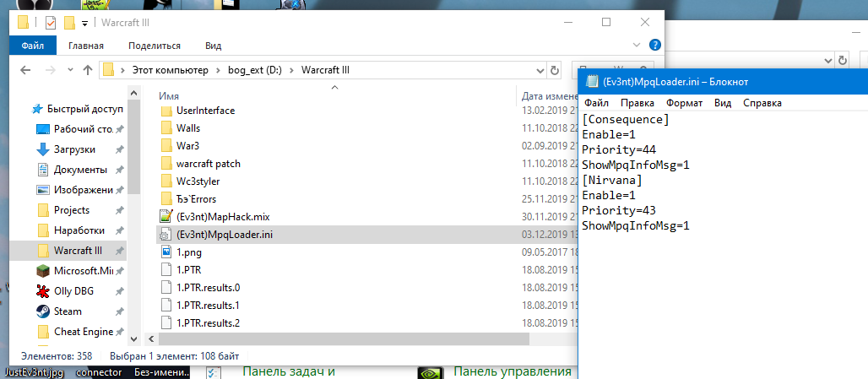Open Notepad's Файл menu

pos(596,103)
